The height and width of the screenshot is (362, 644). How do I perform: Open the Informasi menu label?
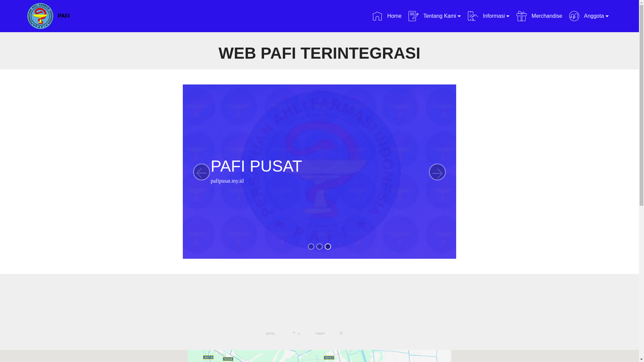[494, 16]
